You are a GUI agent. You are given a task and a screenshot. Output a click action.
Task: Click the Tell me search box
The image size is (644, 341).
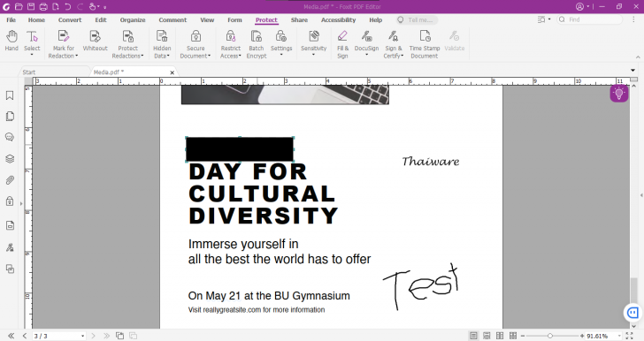click(417, 19)
